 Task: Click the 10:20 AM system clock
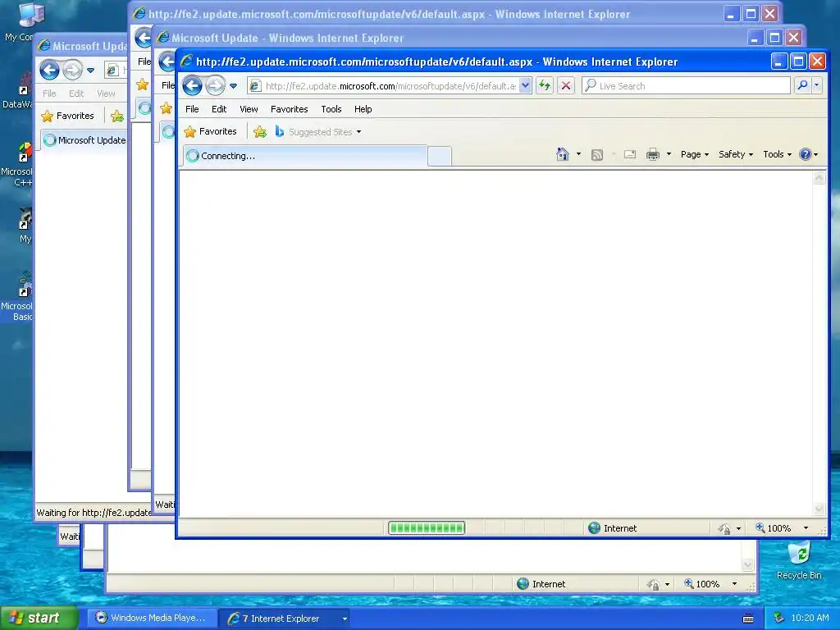(810, 619)
